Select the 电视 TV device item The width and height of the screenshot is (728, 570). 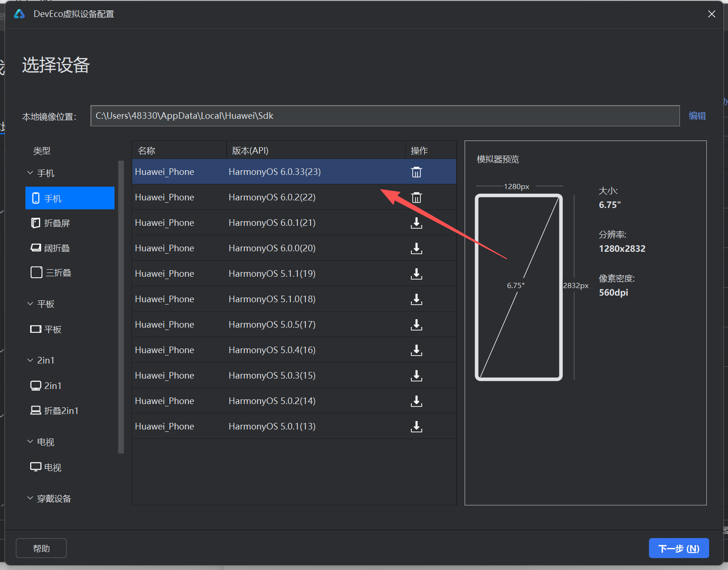(x=70, y=467)
